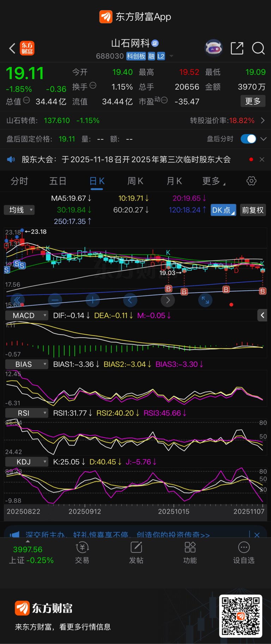
Task: Dismiss the shareholder meeting notice
Action: (262, 159)
